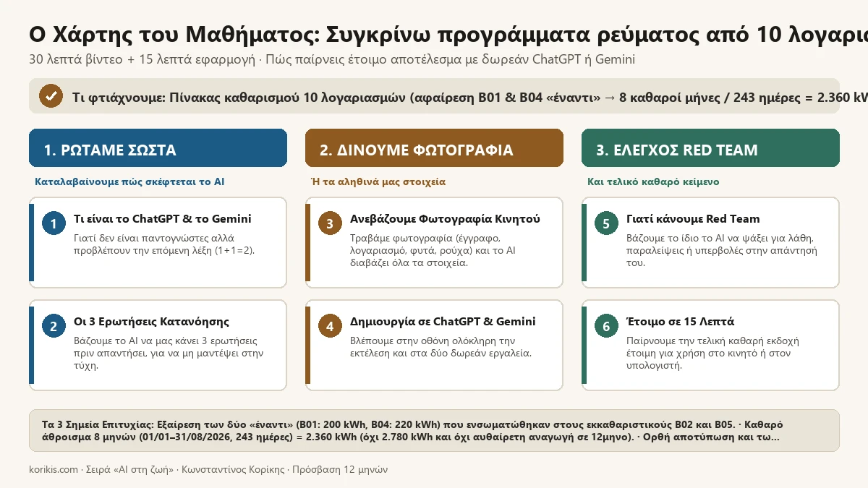The height and width of the screenshot is (488, 868).
Task: Click the checkmark icon beside "Τι φτιάχνουμε"
Action: tap(51, 96)
